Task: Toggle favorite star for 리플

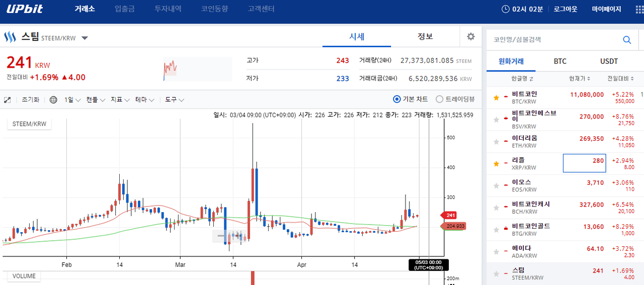Action: tap(497, 163)
